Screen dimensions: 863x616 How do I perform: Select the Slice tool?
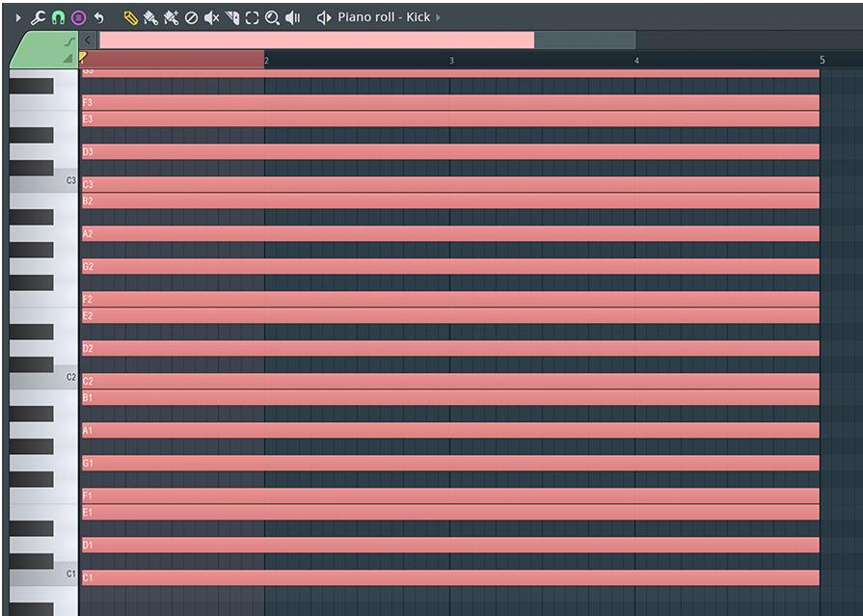point(232,18)
